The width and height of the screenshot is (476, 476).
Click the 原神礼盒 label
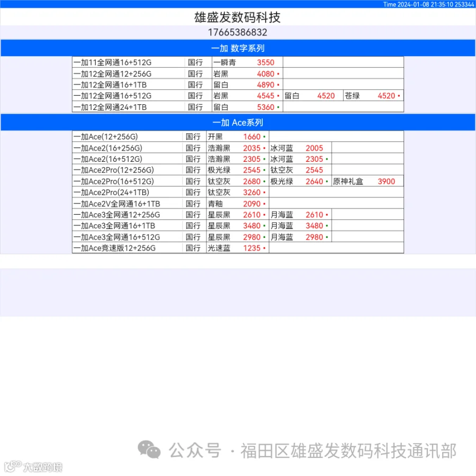pos(348,181)
